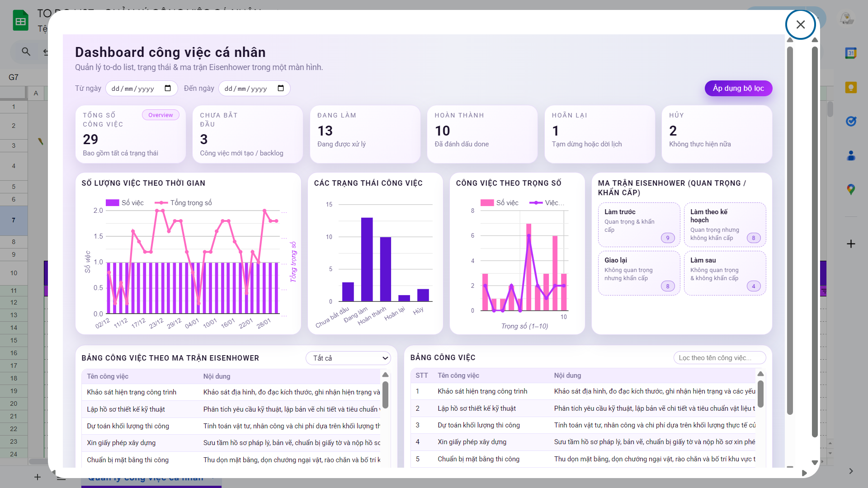Click the search magnifier icon in toolbar
The image size is (868, 488).
click(26, 52)
